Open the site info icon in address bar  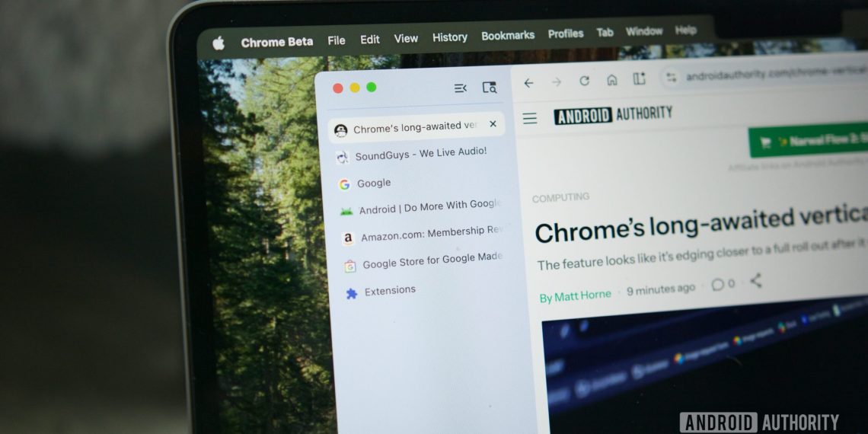tap(671, 78)
